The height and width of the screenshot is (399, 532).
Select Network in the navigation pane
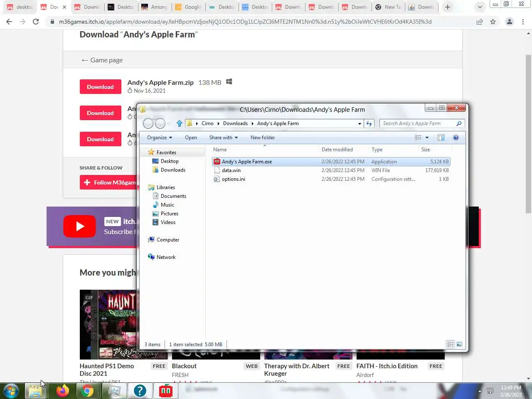point(166,257)
